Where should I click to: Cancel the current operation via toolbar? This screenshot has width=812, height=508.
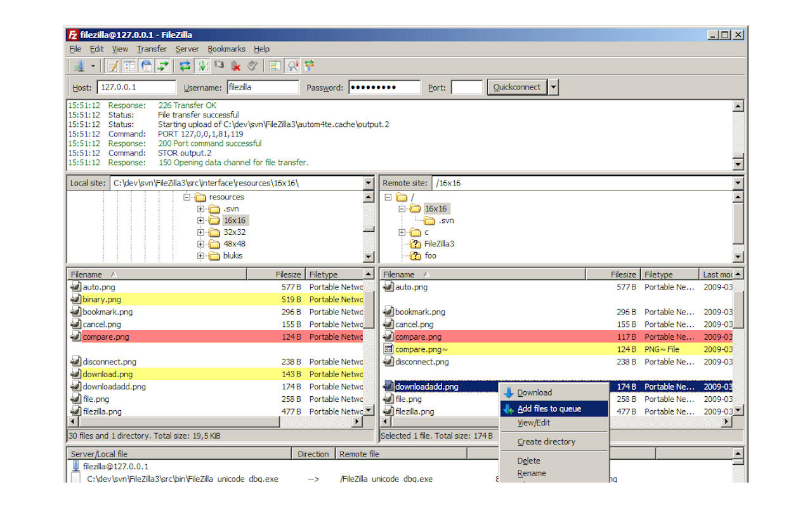tap(219, 65)
